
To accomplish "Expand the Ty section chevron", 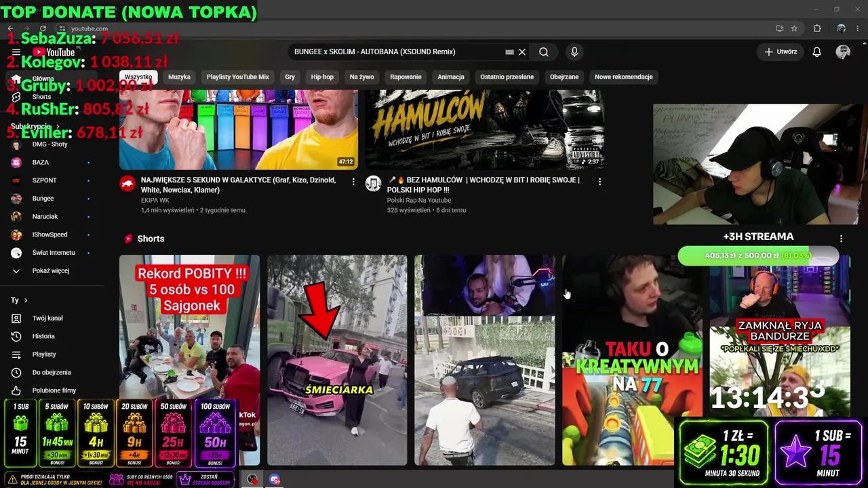I will point(26,300).
